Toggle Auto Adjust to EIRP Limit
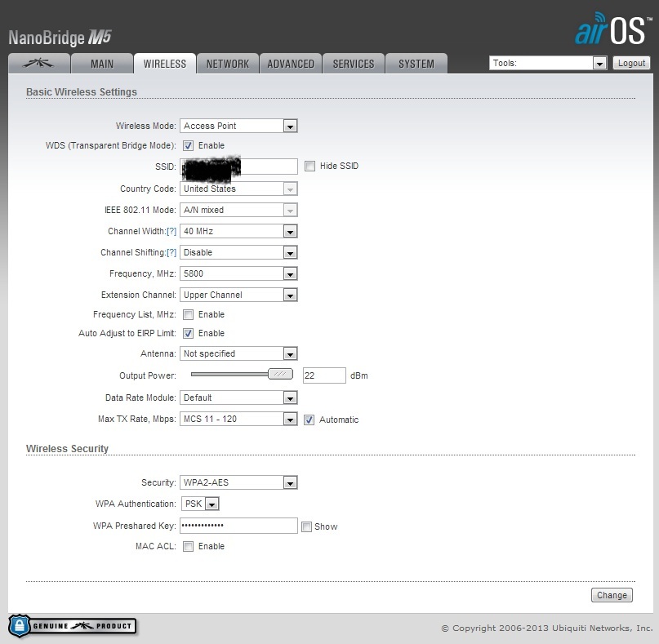659x644 pixels. [x=188, y=334]
